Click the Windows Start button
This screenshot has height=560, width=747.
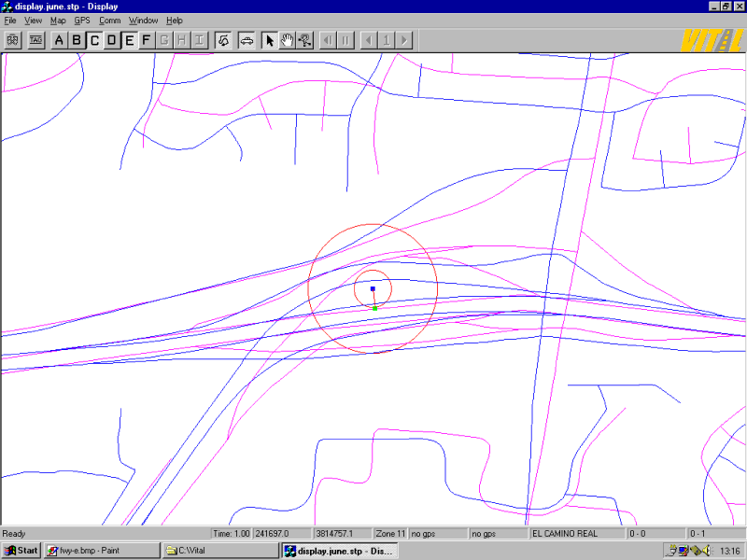pos(21,551)
